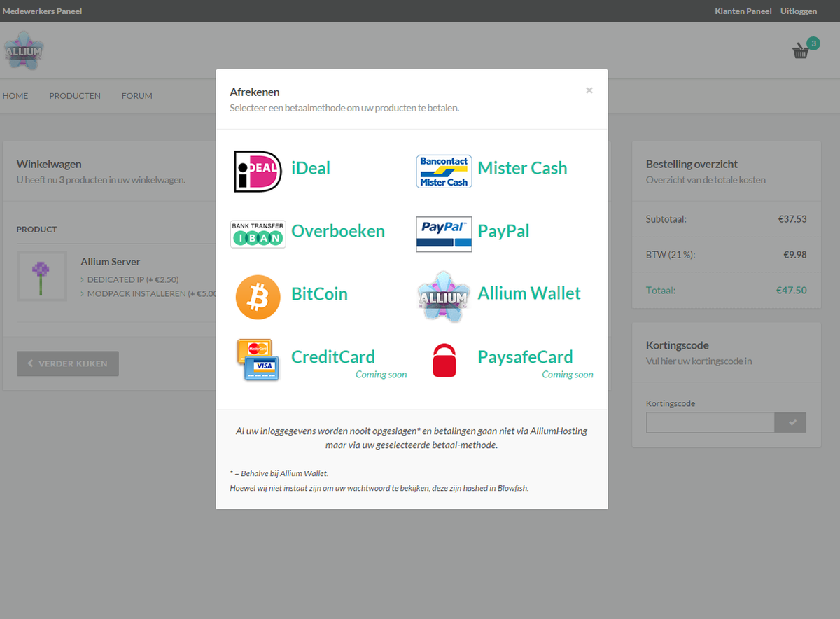The height and width of the screenshot is (619, 840).
Task: Pick Allium Wallet payment option text
Action: (x=529, y=293)
